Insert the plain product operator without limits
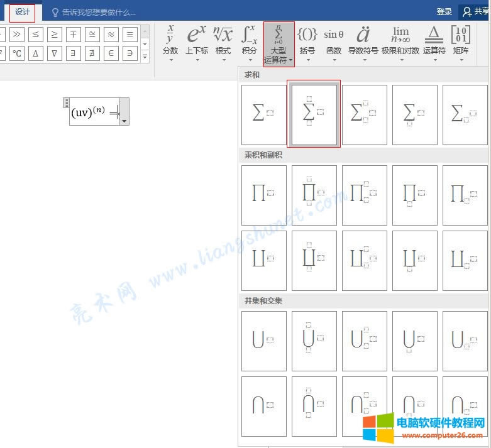Screen dimensions: 491x448 pos(263,195)
